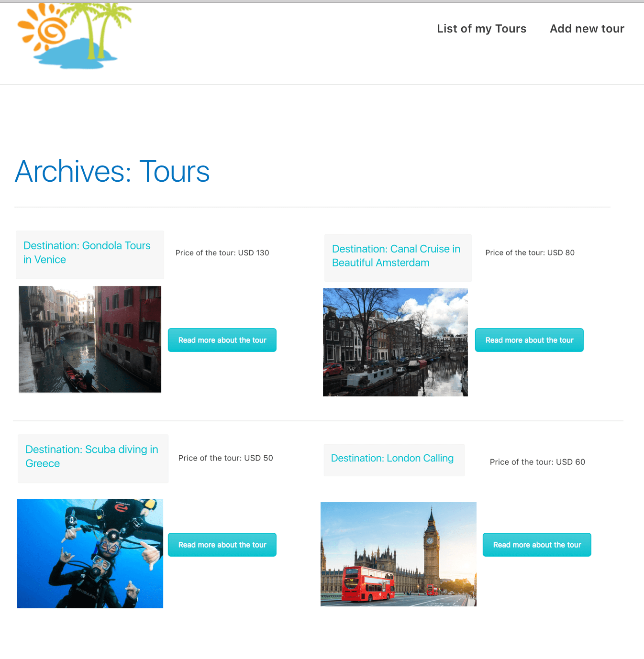Click the Big Ben double-decker bus photo
644x659 pixels.
[398, 554]
